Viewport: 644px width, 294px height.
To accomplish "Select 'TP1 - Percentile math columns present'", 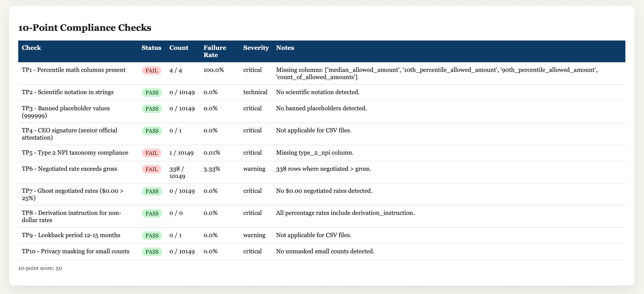I will click(x=74, y=70).
